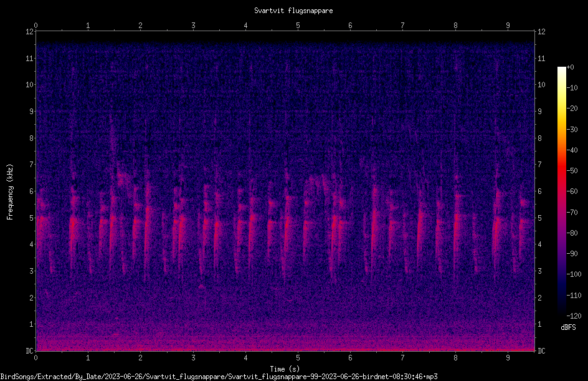
Task: Click the "8" tick on right frequency axis
Action: (540, 138)
